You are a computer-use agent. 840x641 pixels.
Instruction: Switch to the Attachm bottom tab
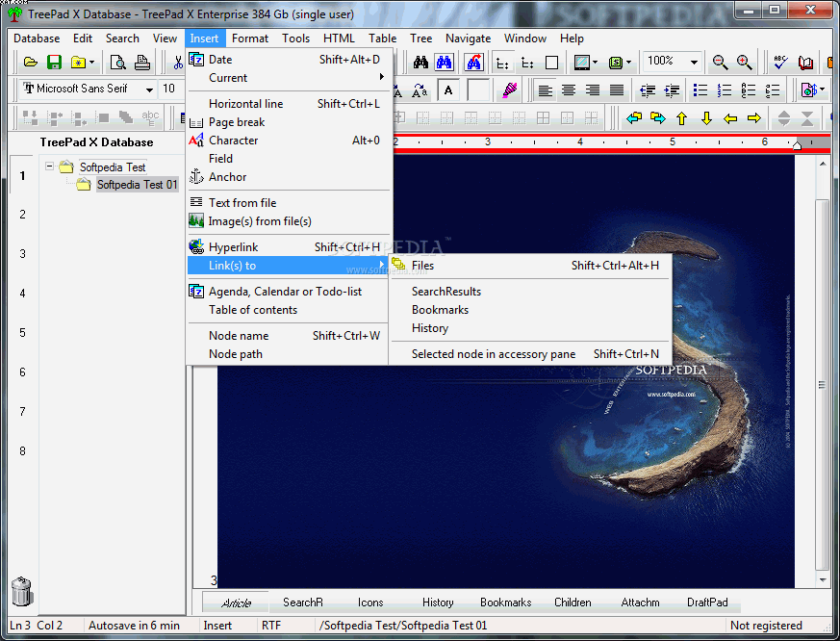[x=640, y=603]
